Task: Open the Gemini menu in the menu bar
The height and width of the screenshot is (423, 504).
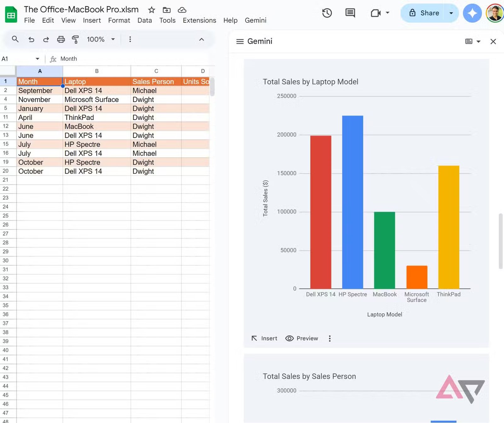Action: pos(255,20)
